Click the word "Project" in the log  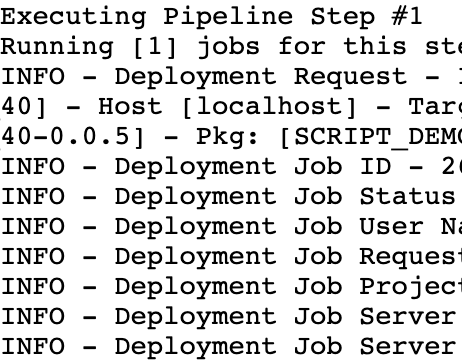coord(411,288)
